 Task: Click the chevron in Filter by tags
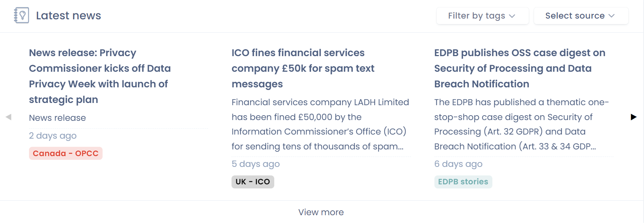512,16
